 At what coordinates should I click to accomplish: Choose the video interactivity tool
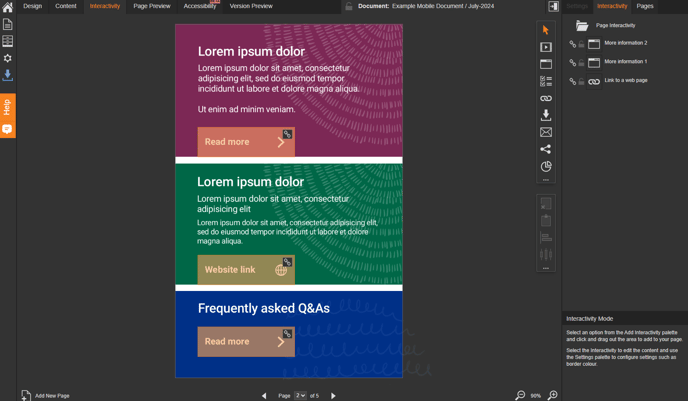[x=546, y=47]
